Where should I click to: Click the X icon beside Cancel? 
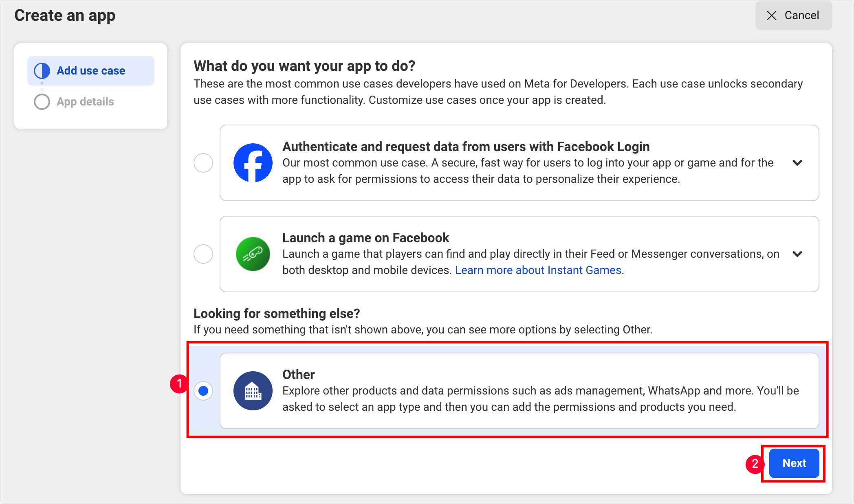click(x=772, y=15)
